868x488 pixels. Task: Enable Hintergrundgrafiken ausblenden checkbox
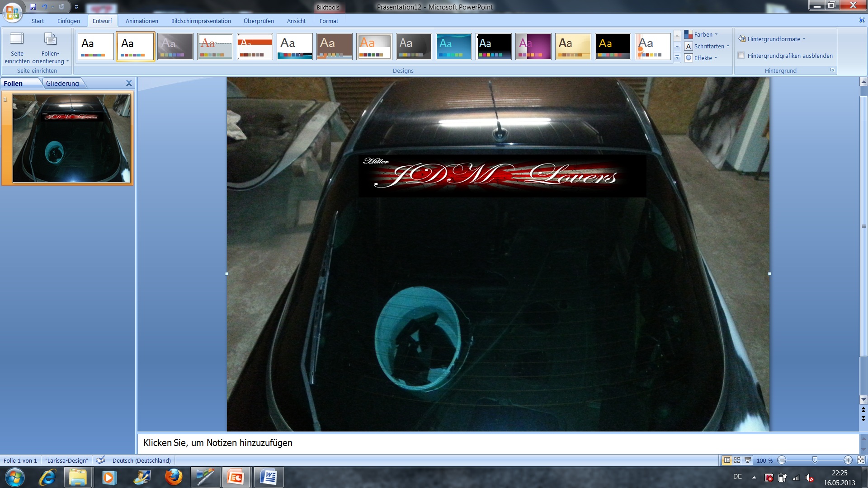(x=741, y=56)
